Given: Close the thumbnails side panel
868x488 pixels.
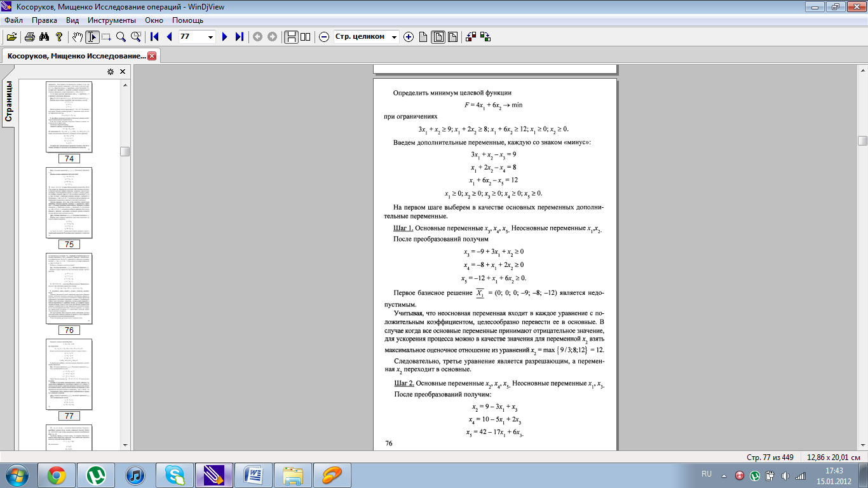Looking at the screenshot, I should pos(123,72).
